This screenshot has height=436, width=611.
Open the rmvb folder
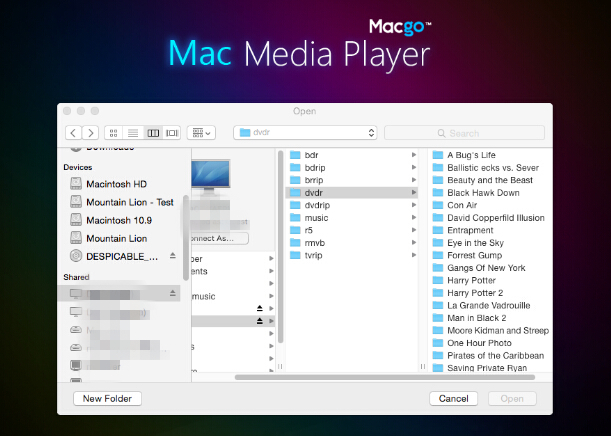tap(351, 243)
